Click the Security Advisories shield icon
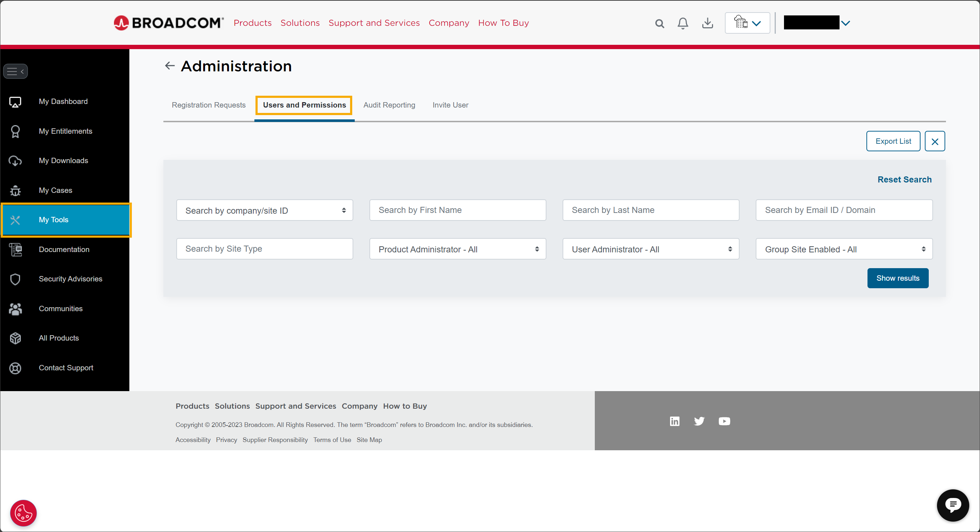 click(15, 279)
